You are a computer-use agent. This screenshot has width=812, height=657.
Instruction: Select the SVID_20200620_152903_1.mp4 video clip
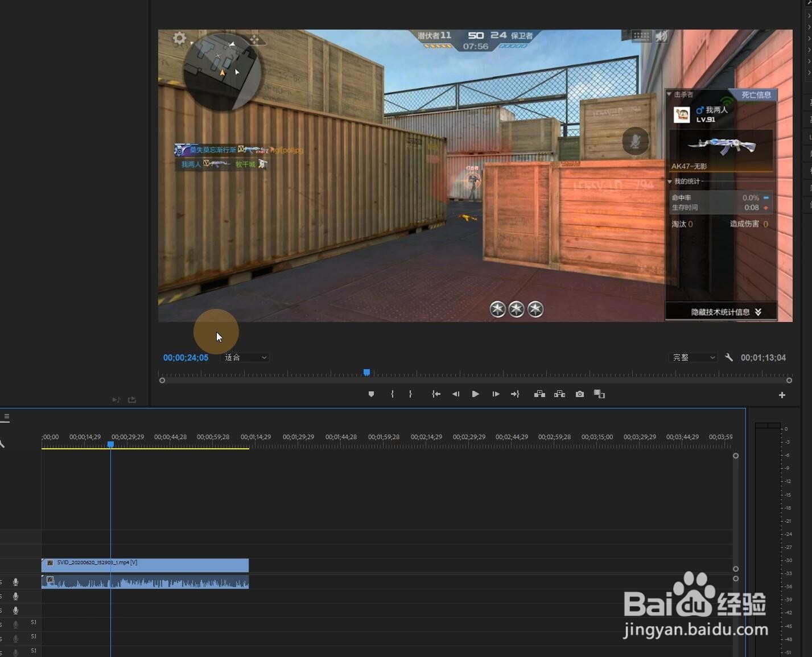pyautogui.click(x=145, y=565)
